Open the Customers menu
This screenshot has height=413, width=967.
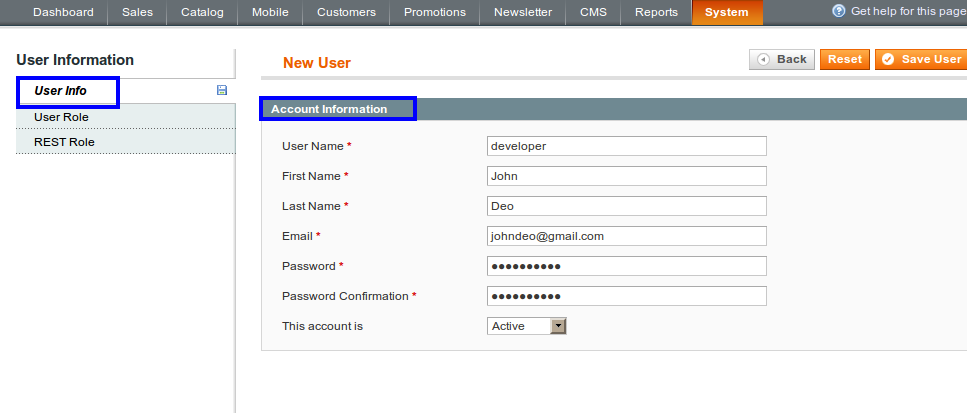point(346,13)
